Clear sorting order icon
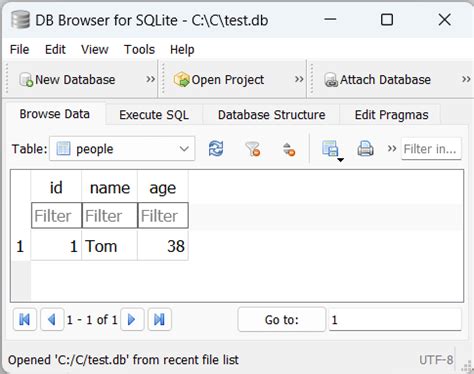 tap(289, 149)
